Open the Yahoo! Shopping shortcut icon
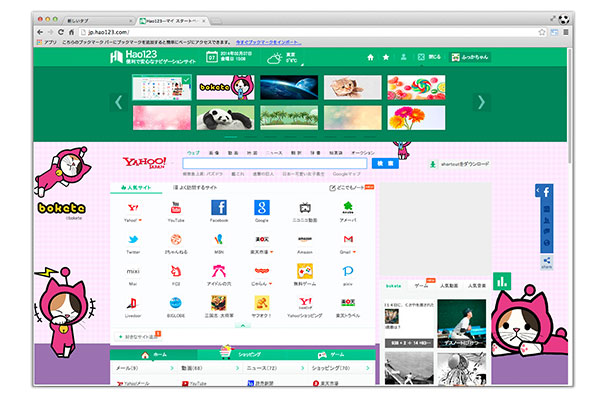Viewport: 600px width, 400px height. coord(305,303)
